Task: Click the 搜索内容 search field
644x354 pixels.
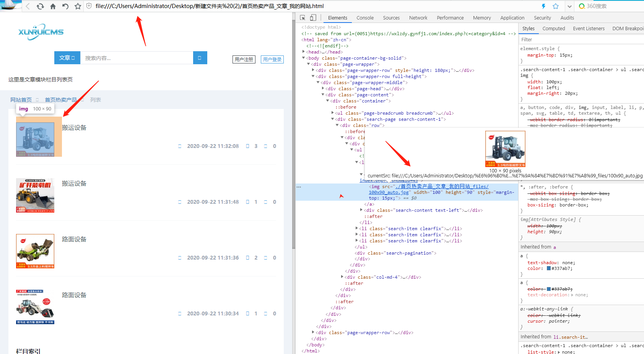Action: click(x=137, y=58)
